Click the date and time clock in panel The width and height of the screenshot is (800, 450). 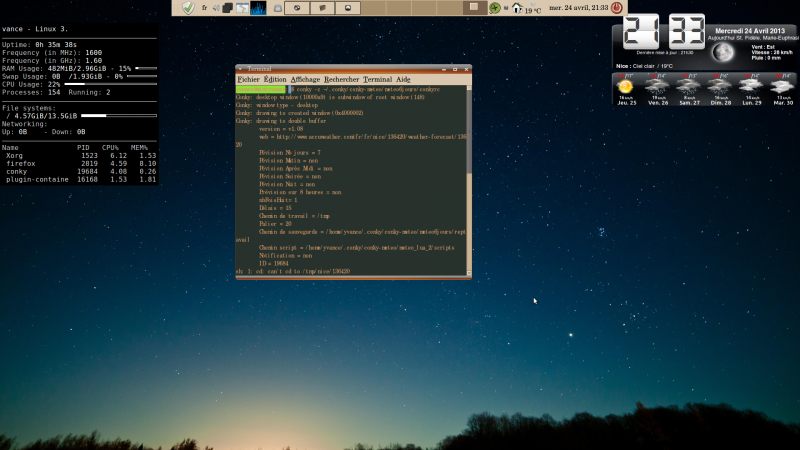[577, 7]
